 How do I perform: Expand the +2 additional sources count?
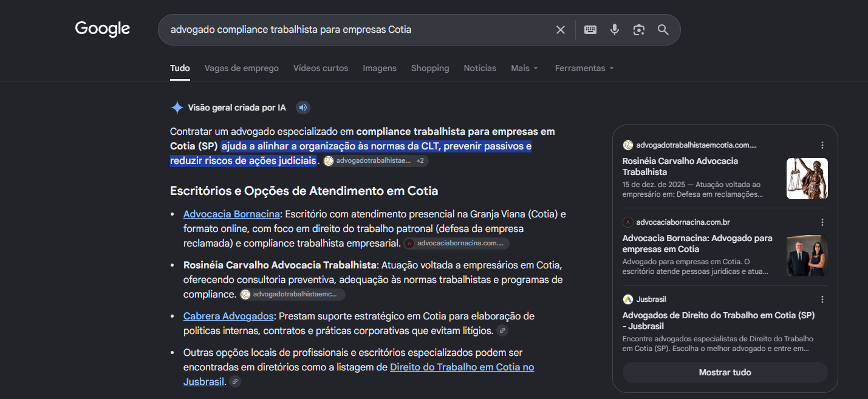click(x=420, y=161)
